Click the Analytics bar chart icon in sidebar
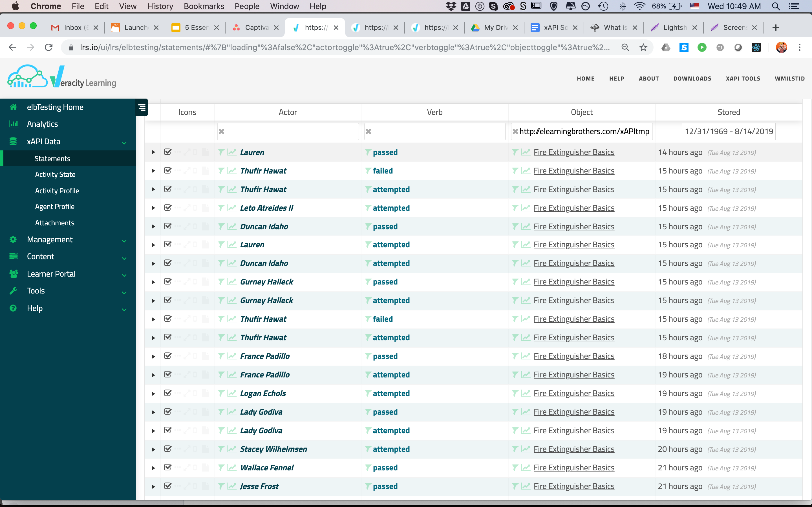The image size is (812, 507). click(x=14, y=124)
